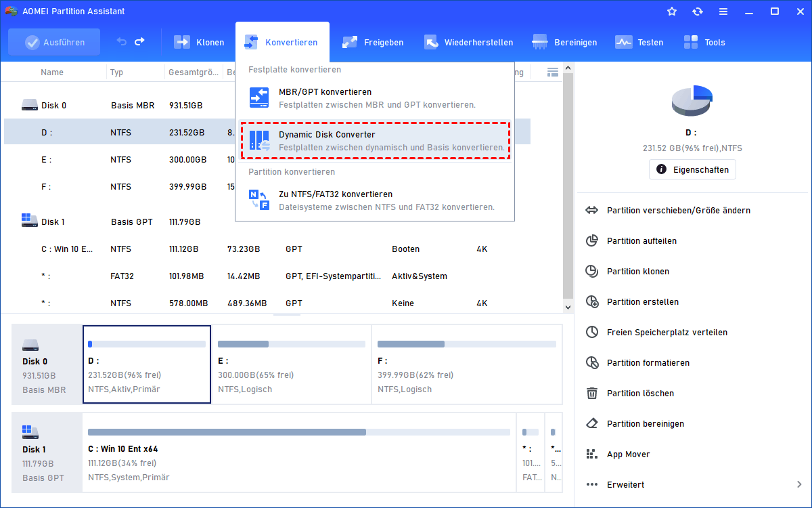Open the hamburger menu in title bar
Viewport: 812px width, 508px height.
tap(723, 12)
